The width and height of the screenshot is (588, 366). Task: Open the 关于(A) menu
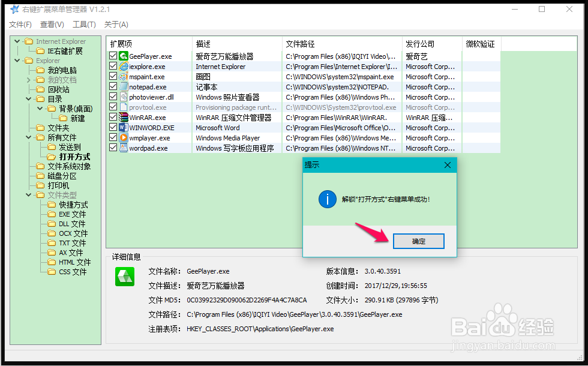click(116, 25)
